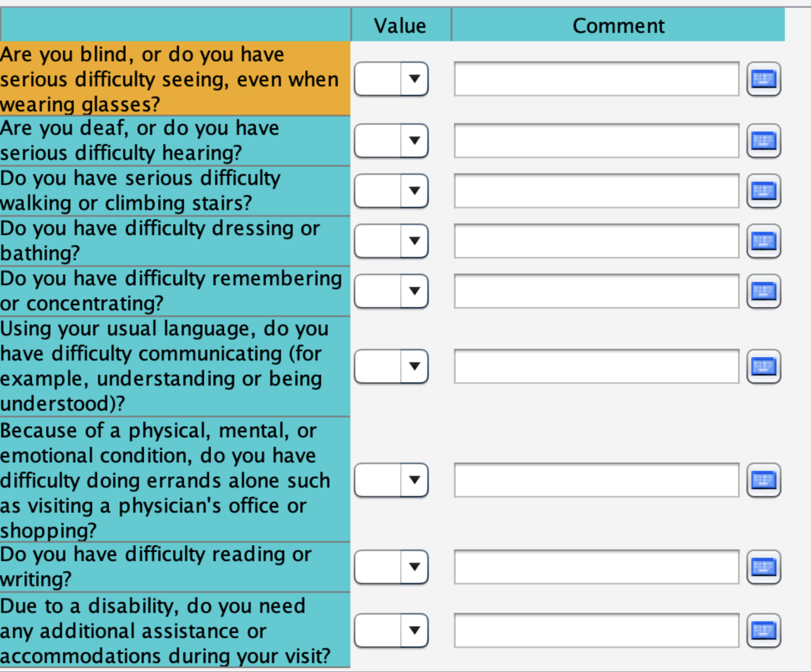811x672 pixels.
Task: Select the Comment column header
Action: pyautogui.click(x=618, y=26)
